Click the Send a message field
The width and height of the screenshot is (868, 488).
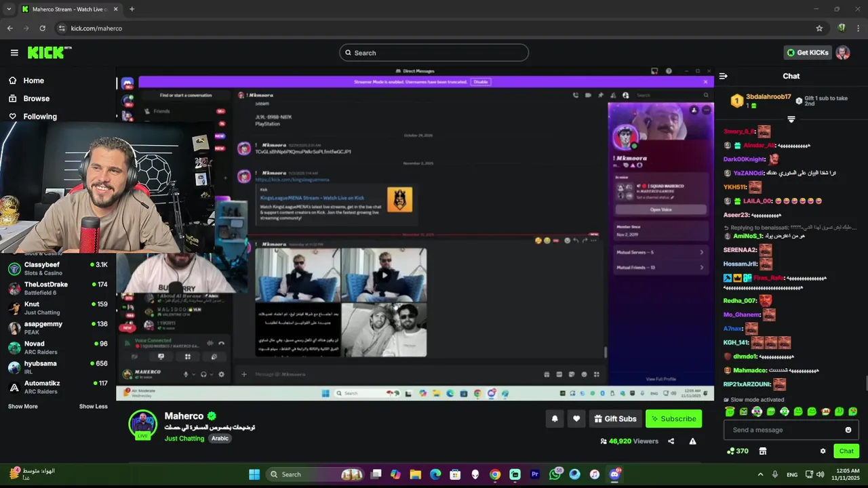tap(785, 430)
